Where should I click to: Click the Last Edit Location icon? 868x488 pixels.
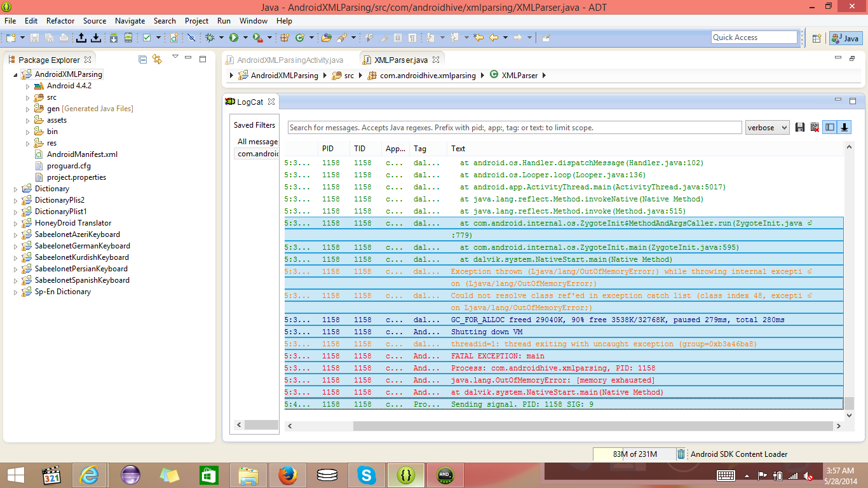click(478, 37)
